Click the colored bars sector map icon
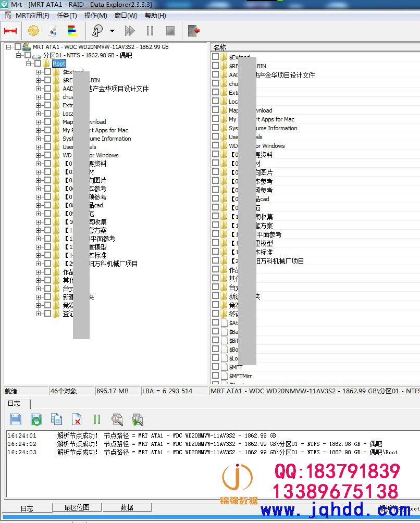This screenshot has width=420, height=523. [72, 31]
